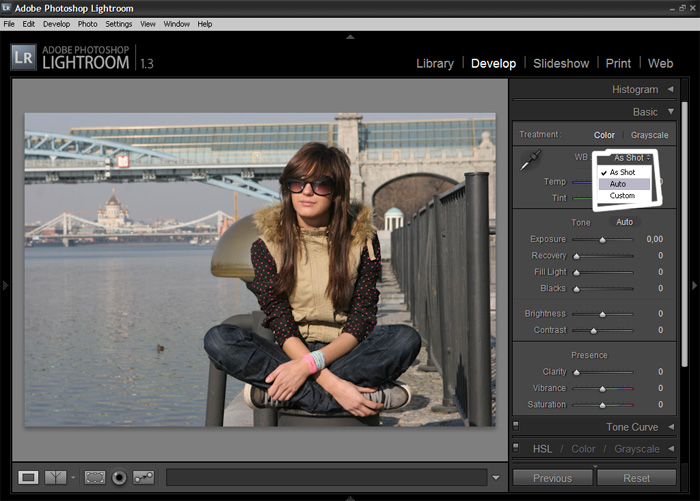700x501 pixels.
Task: Click the Lightroom LR logo icon
Action: point(24,57)
